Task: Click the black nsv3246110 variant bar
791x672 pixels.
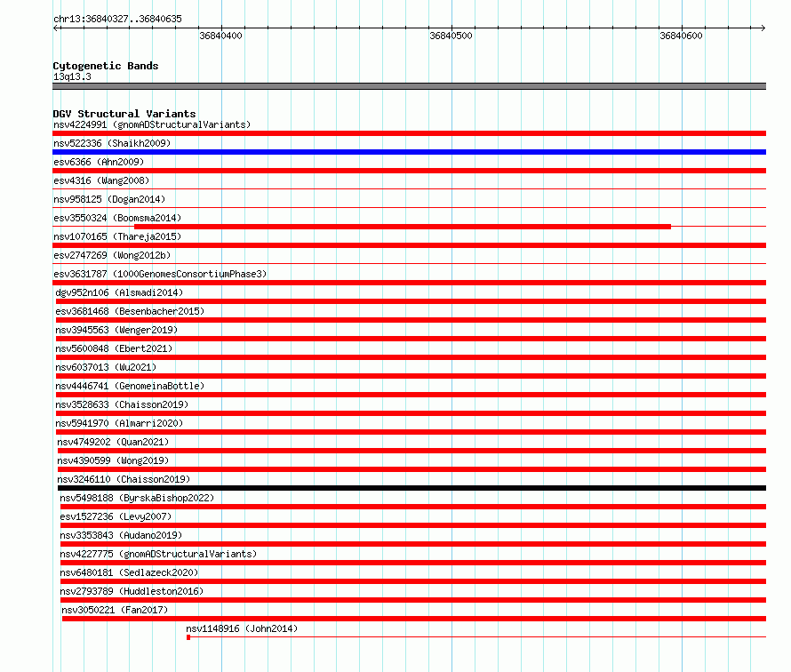Action: pos(411,488)
